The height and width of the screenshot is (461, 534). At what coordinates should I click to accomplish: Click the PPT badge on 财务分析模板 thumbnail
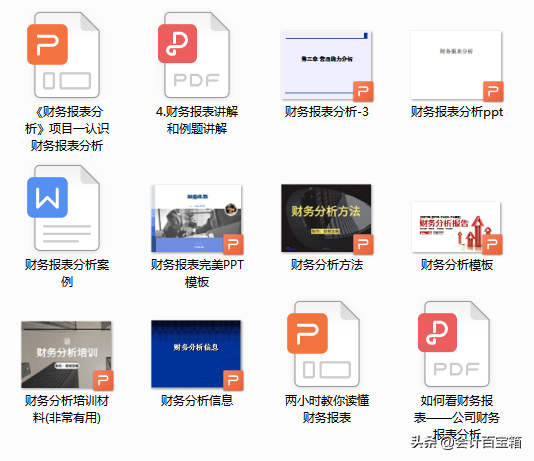coord(492,244)
